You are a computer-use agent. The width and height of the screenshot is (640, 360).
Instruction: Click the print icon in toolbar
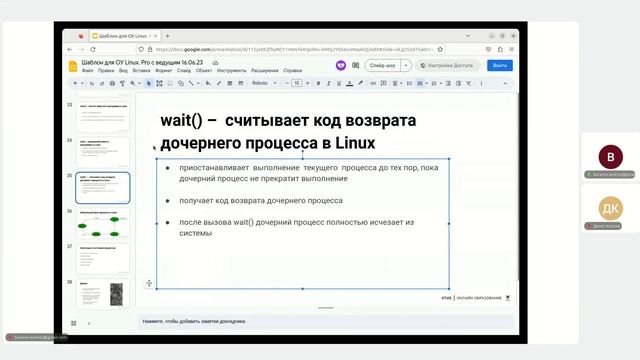coord(112,83)
